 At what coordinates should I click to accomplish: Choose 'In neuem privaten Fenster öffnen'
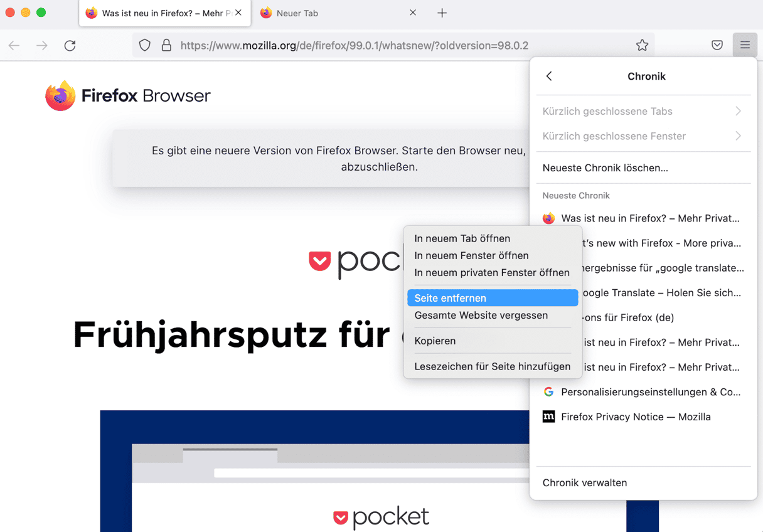point(493,272)
